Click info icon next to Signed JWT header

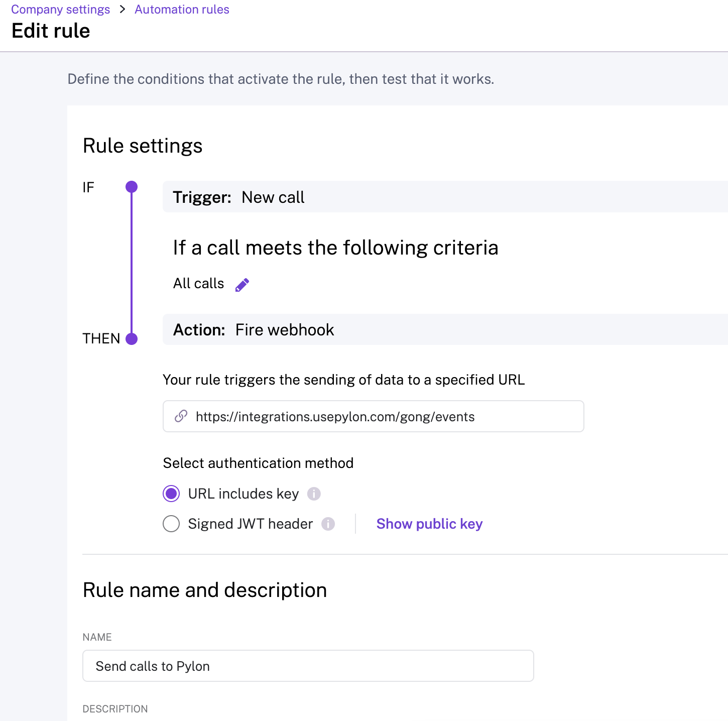click(328, 524)
